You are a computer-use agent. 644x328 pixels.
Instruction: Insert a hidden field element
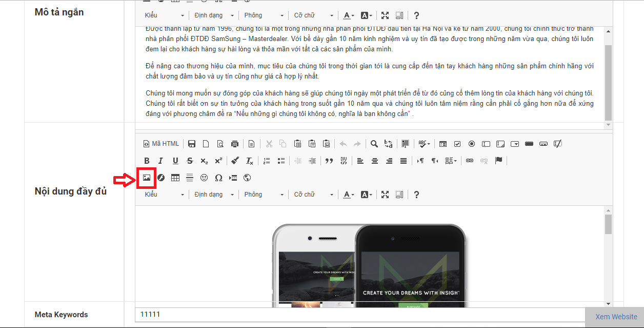tap(558, 144)
